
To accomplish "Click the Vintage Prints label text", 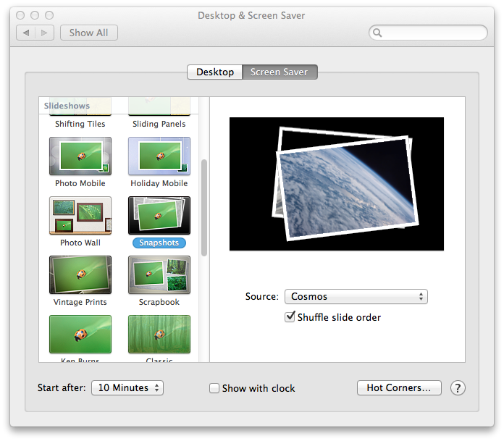I will pyautogui.click(x=80, y=302).
